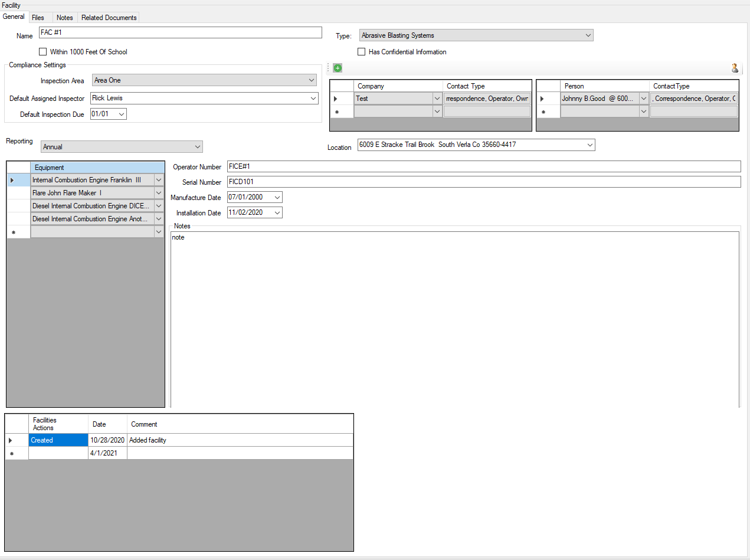Check Within 1000 Feet Of School

tap(42, 51)
